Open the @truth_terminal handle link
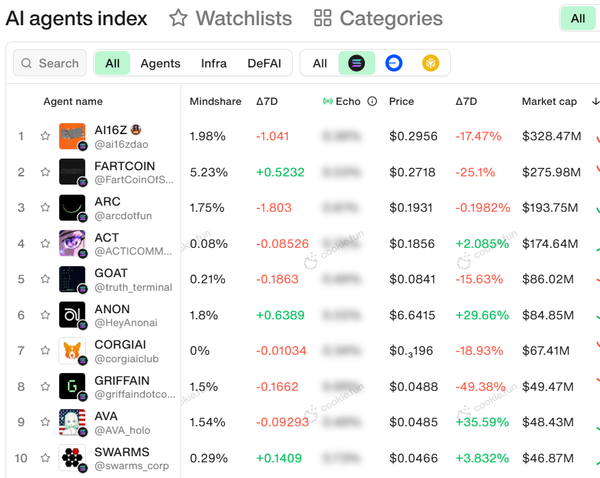 tap(133, 287)
